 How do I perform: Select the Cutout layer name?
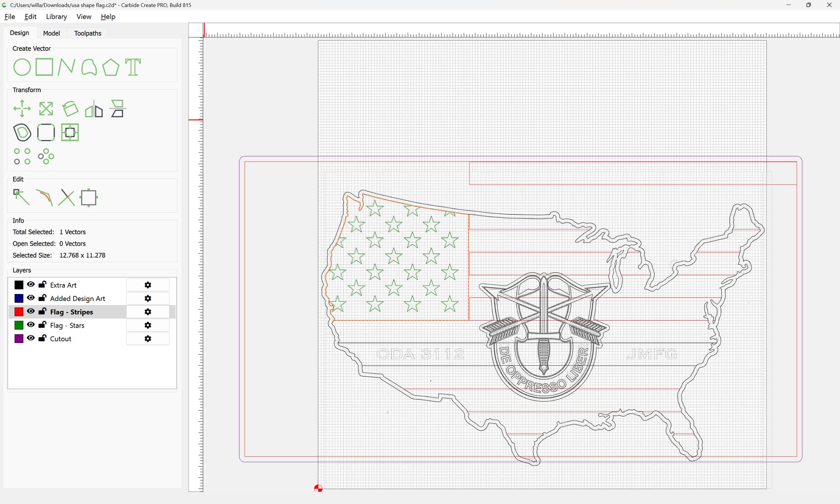(x=61, y=339)
